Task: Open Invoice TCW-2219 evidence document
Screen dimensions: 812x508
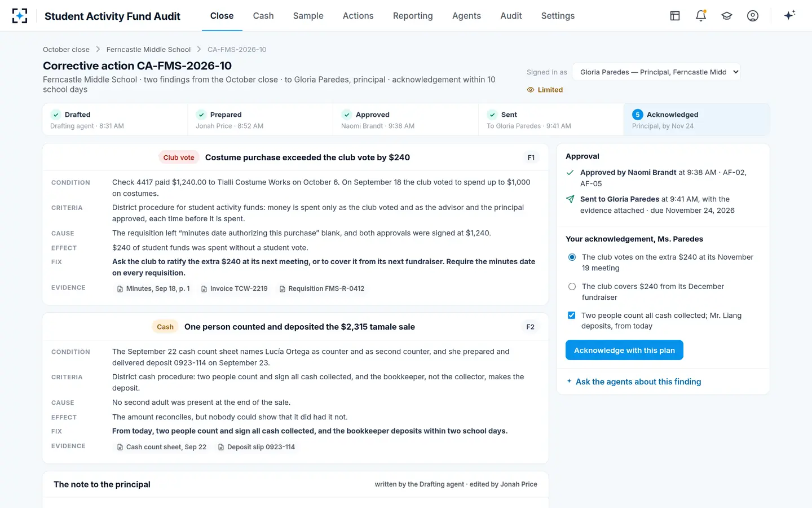Action: click(235, 288)
